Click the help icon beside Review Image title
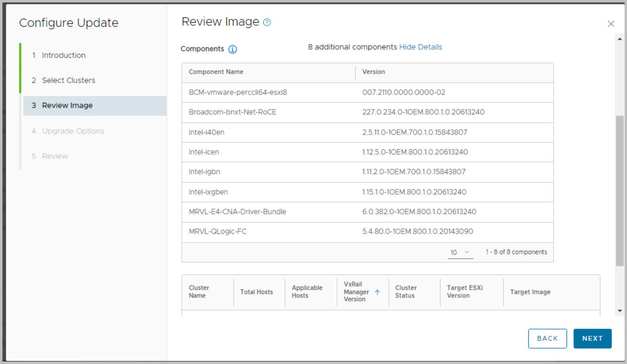Image resolution: width=627 pixels, height=364 pixels. coord(267,22)
